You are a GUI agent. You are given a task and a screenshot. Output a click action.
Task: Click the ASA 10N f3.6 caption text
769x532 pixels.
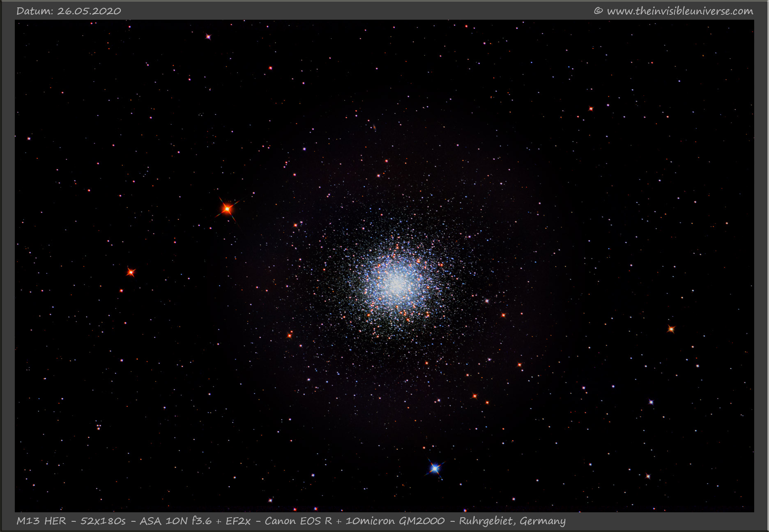pyautogui.click(x=175, y=521)
